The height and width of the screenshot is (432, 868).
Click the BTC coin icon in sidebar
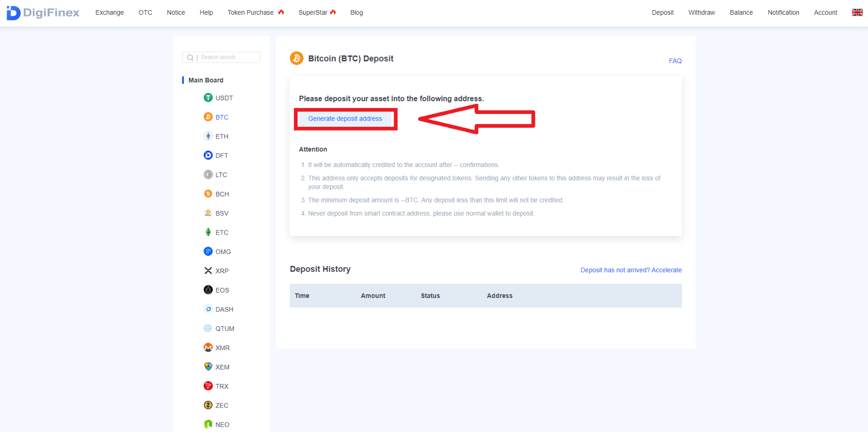click(x=208, y=117)
